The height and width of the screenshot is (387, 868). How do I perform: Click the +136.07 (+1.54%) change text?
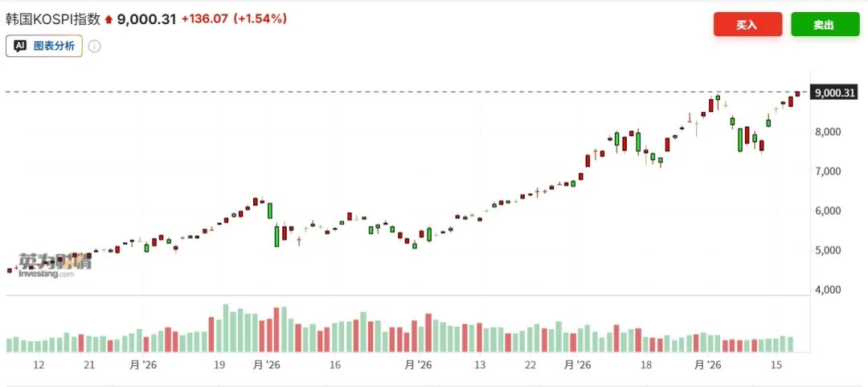click(234, 19)
